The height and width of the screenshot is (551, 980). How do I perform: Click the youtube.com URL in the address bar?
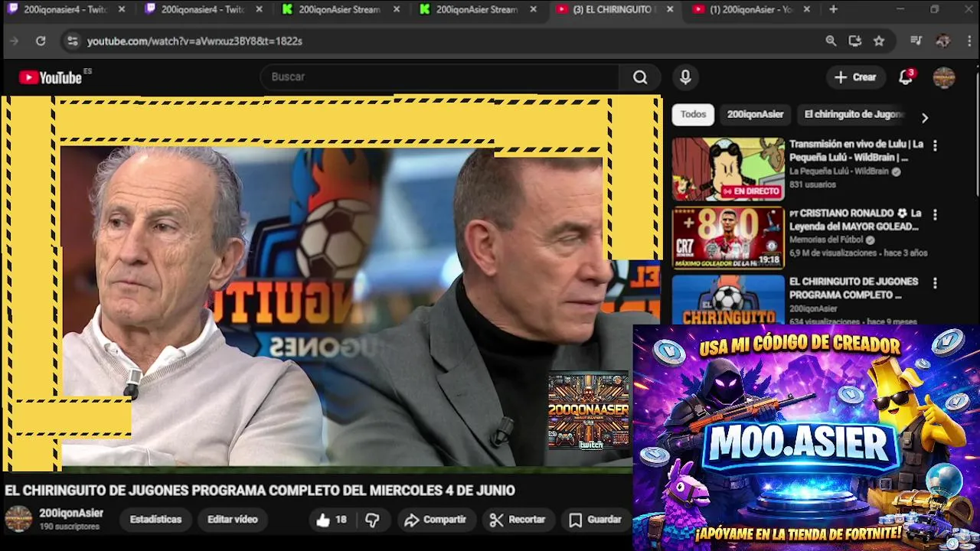194,41
